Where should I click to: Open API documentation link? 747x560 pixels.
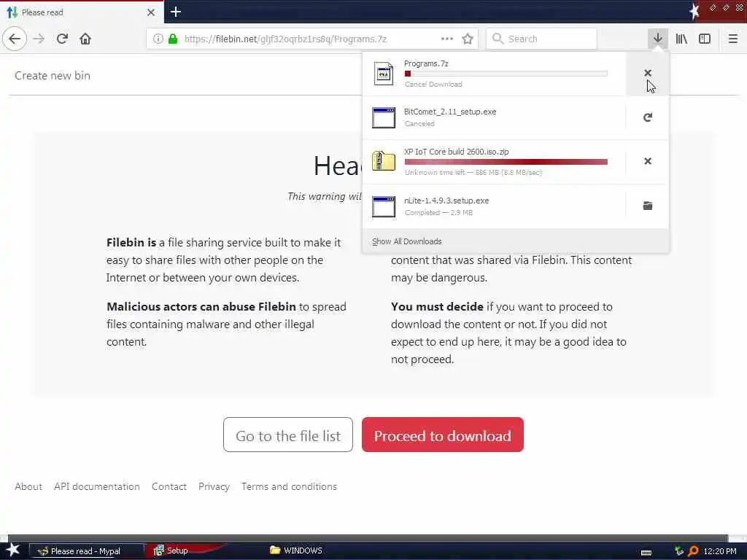coord(97,486)
